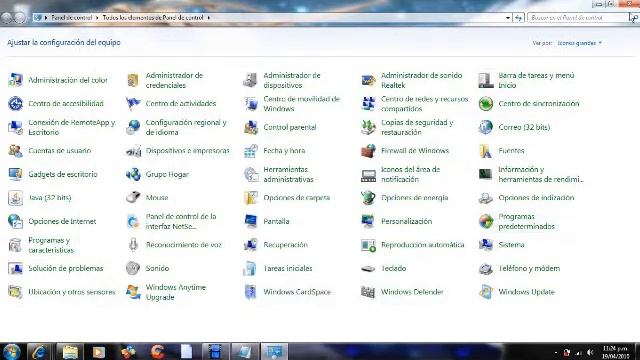Open Java (32 bits) icon
This screenshot has height=360, width=640.
(16, 198)
